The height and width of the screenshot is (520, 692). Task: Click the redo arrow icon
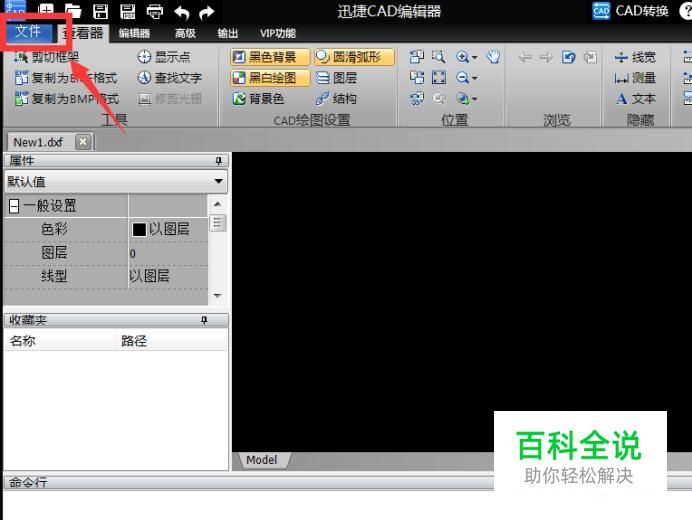[x=207, y=12]
